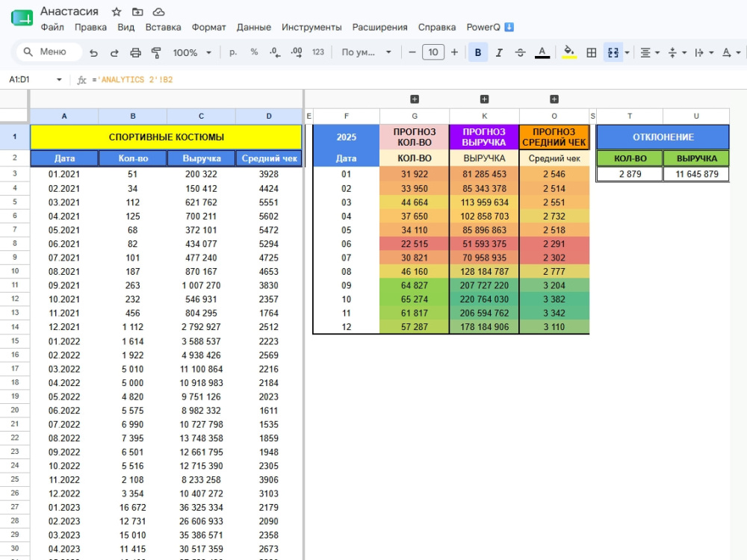This screenshot has width=747, height=560.
Task: Click the ПРОГНОЗ ВЫРУЧКА header cell
Action: 484,137
